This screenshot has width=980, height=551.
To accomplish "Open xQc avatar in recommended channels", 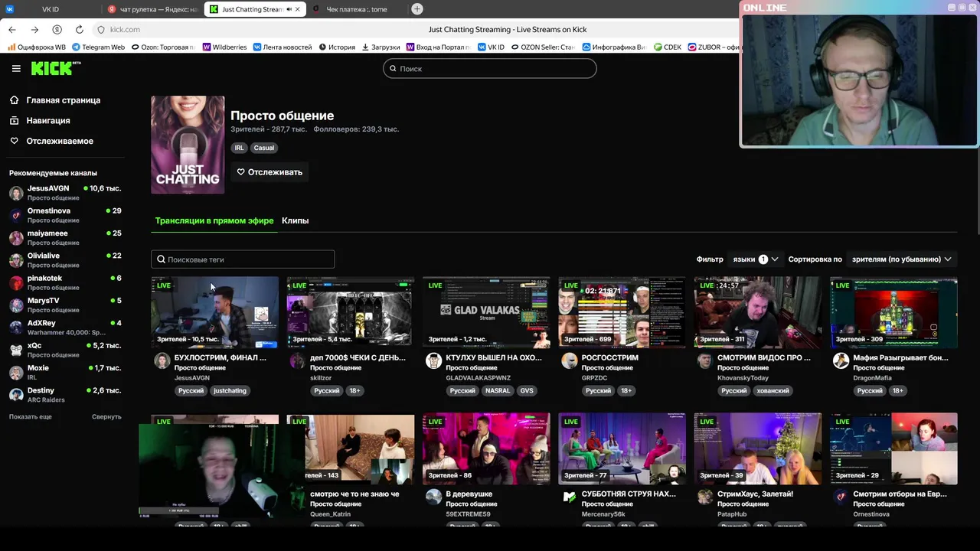I will point(16,350).
